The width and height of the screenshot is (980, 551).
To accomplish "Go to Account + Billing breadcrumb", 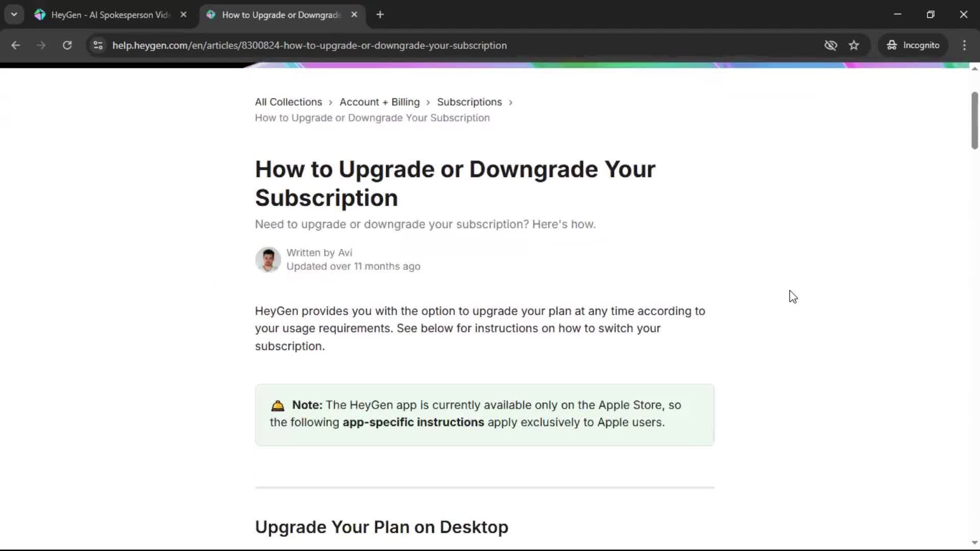I will click(x=379, y=102).
